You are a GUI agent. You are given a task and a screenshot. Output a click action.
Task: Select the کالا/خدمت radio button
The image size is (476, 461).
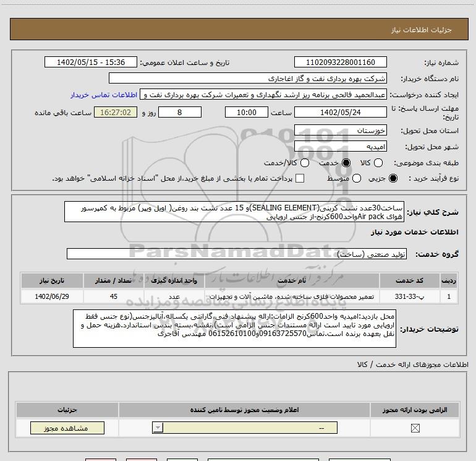305,163
